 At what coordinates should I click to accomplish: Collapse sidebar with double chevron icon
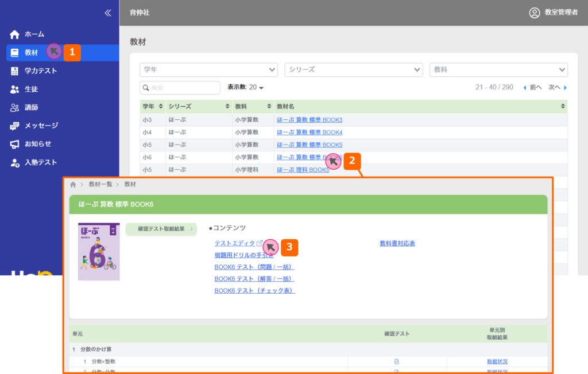107,13
